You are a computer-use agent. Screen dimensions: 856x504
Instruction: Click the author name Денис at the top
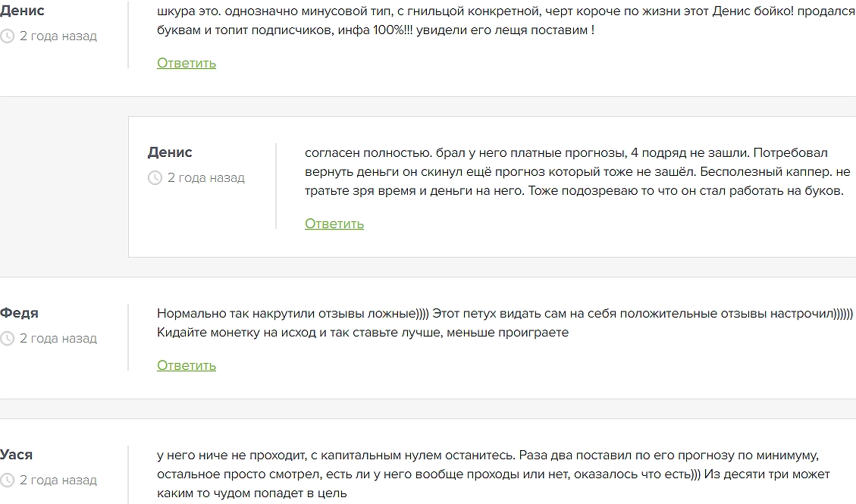point(22,11)
